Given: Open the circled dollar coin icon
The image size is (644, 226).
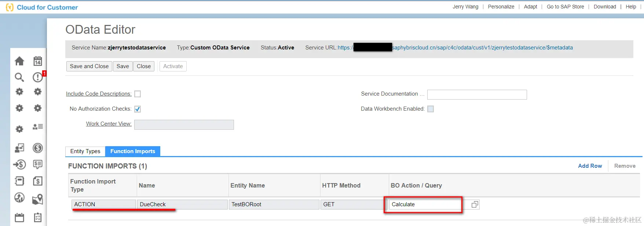Looking at the screenshot, I should tap(38, 148).
